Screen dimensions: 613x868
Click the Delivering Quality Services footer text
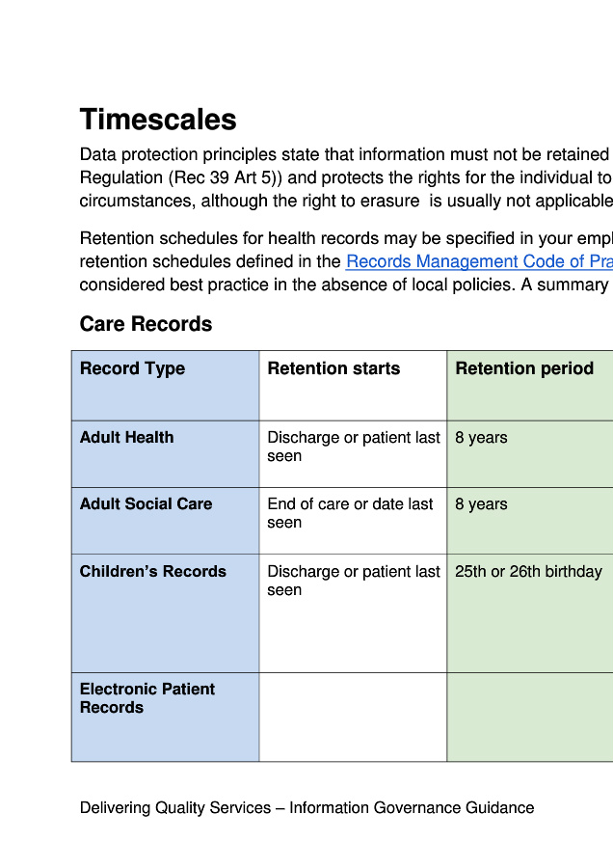coord(306,808)
